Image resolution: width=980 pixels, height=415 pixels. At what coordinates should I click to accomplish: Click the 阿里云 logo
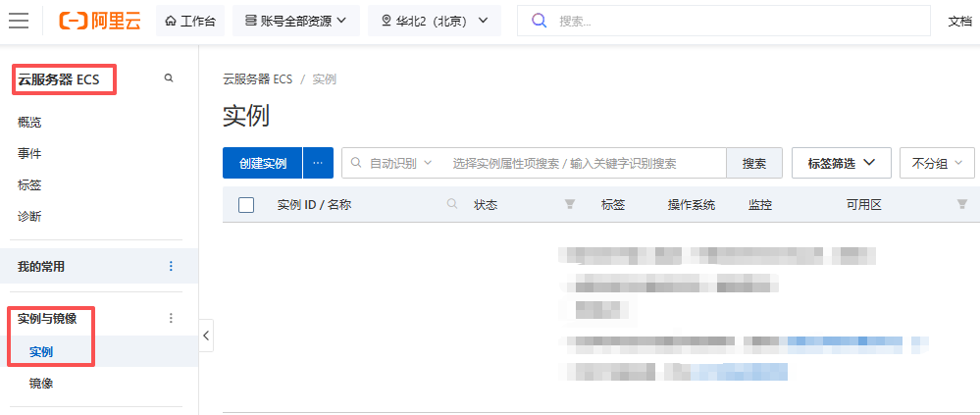[100, 21]
